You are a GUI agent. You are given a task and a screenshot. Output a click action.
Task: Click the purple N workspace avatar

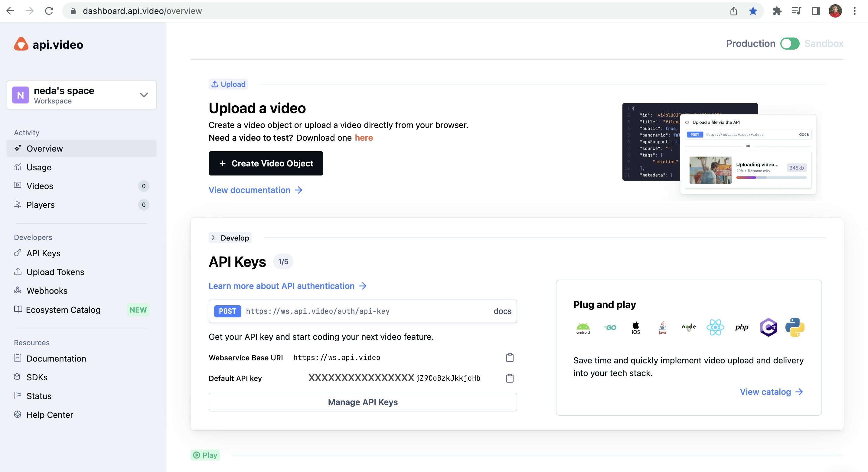(x=21, y=95)
